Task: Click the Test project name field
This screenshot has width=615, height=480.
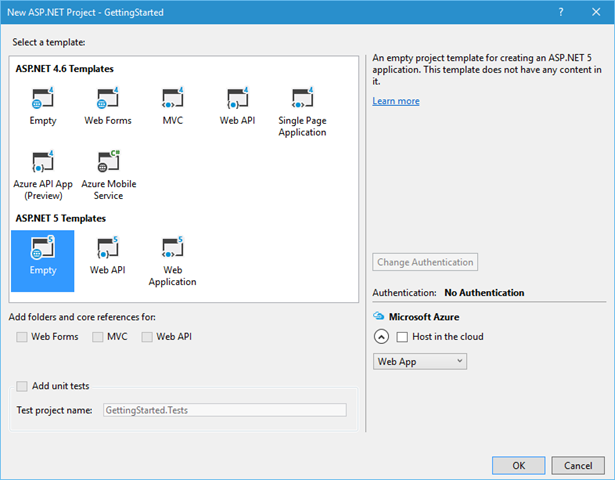Action: (x=224, y=410)
